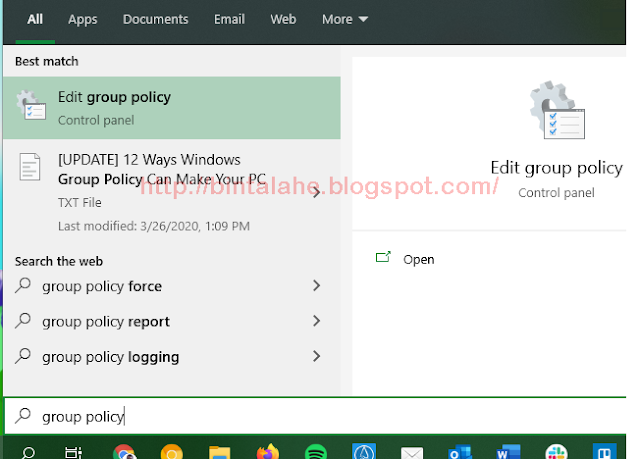Click Edit group policy title in preview pane
The image size is (640, 459).
(557, 168)
